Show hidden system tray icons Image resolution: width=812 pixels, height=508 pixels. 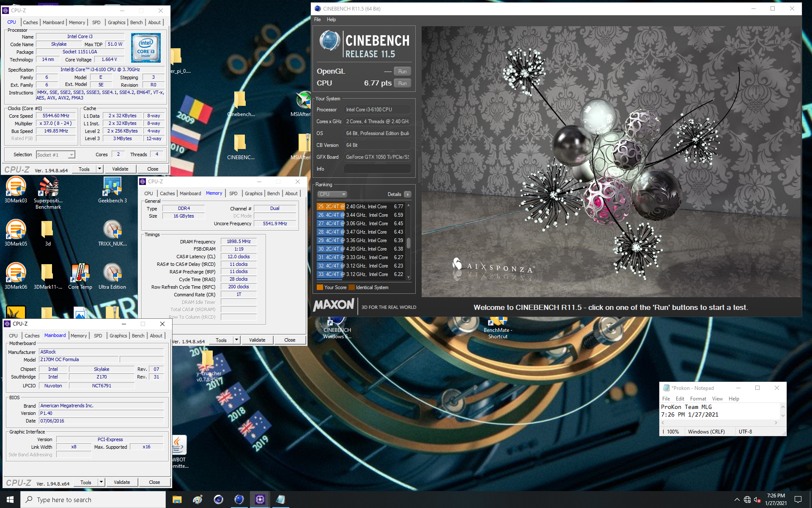point(737,500)
